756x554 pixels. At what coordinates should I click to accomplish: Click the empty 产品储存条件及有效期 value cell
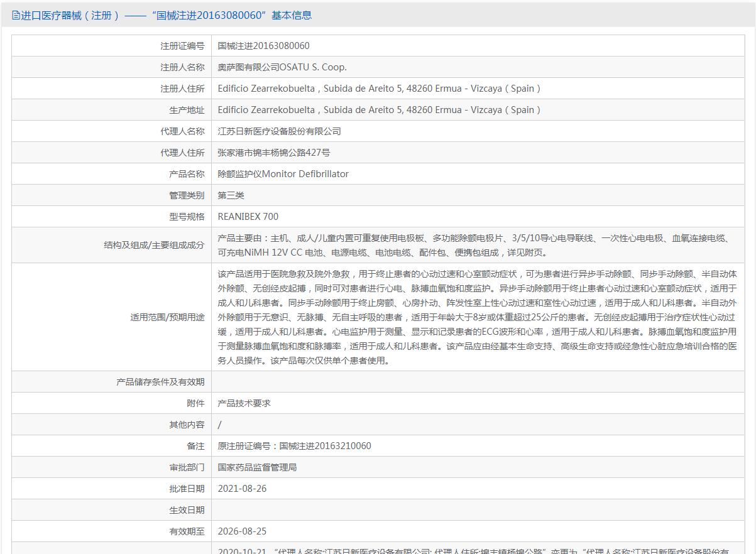point(478,382)
